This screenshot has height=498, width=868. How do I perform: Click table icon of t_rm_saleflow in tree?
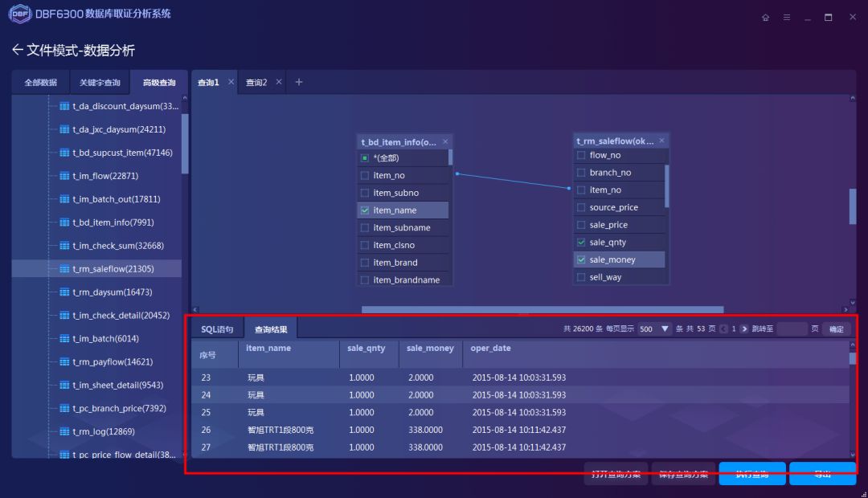point(65,269)
